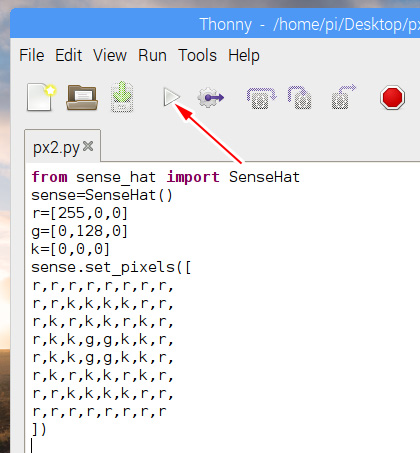Create a new file with the New icon

click(41, 97)
